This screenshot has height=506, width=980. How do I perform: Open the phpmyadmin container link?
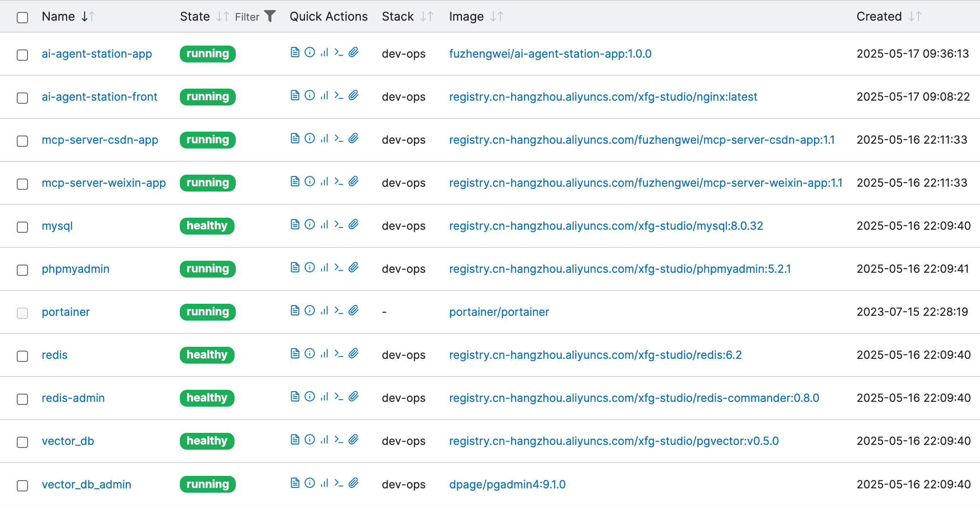point(75,269)
